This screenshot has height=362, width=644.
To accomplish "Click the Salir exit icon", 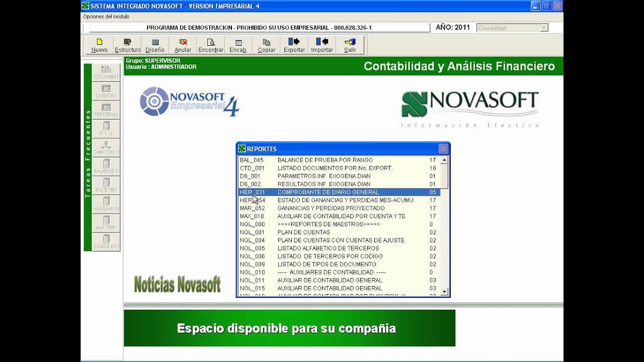I will tap(350, 45).
